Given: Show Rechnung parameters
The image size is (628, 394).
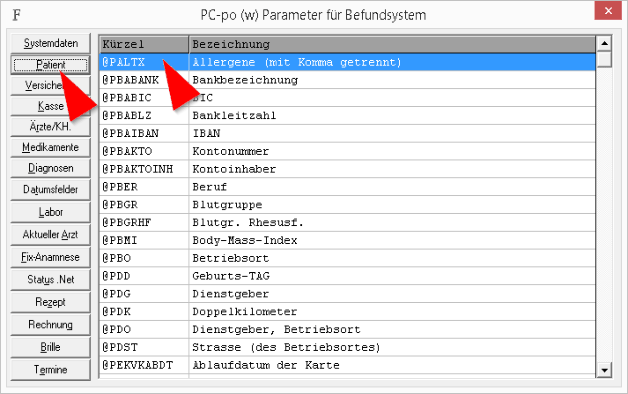Looking at the screenshot, I should [x=50, y=324].
